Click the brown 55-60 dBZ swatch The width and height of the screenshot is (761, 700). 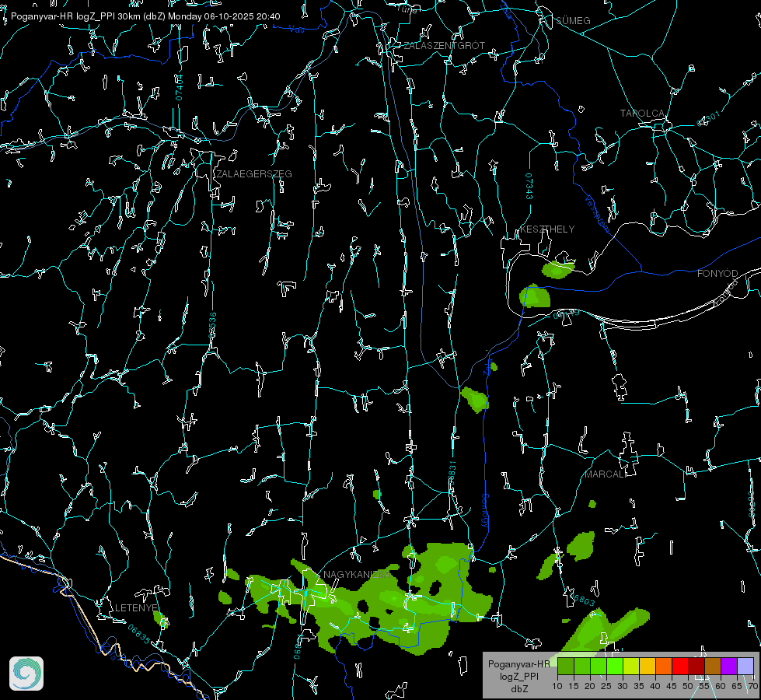(713, 666)
